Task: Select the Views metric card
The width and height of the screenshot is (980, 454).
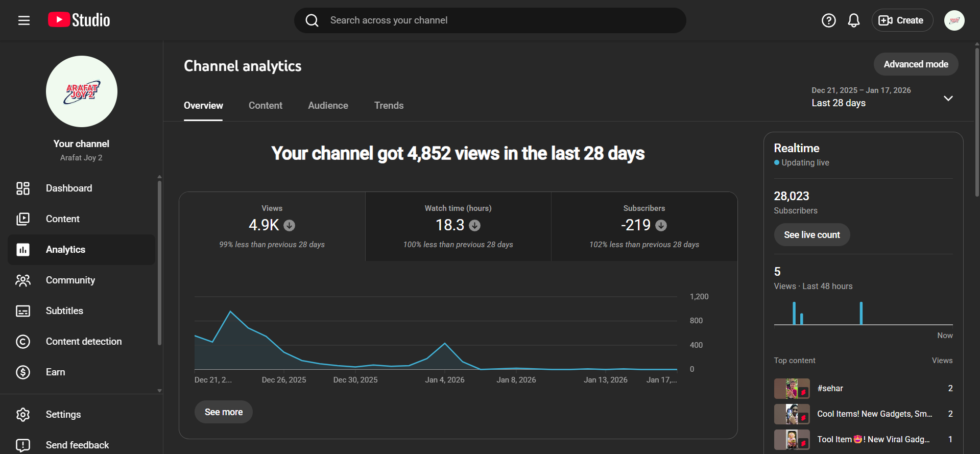Action: click(x=272, y=226)
